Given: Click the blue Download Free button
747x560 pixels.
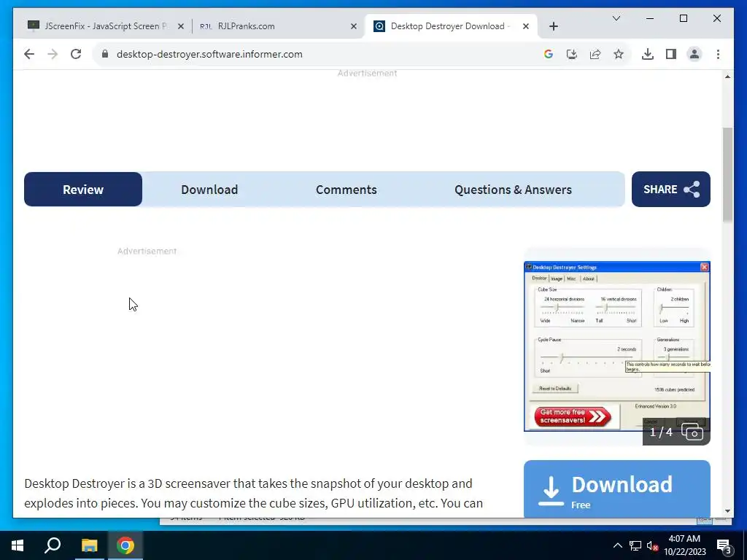Looking at the screenshot, I should tap(617, 489).
